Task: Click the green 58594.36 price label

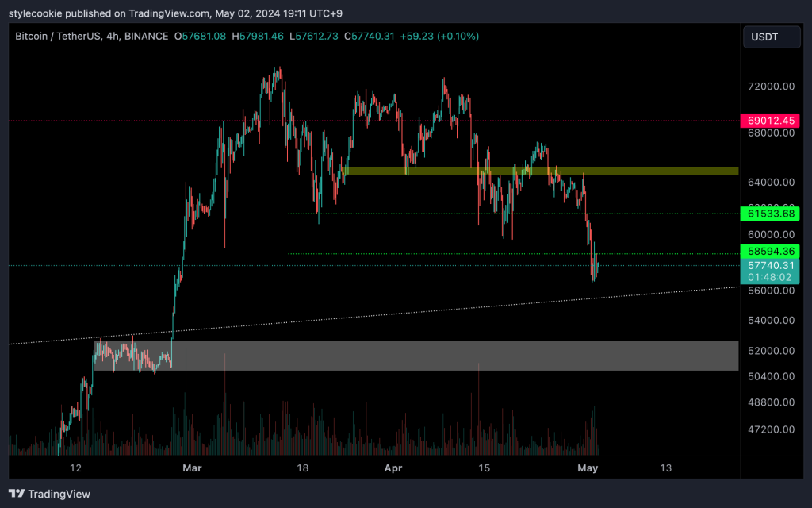Action: [768, 251]
